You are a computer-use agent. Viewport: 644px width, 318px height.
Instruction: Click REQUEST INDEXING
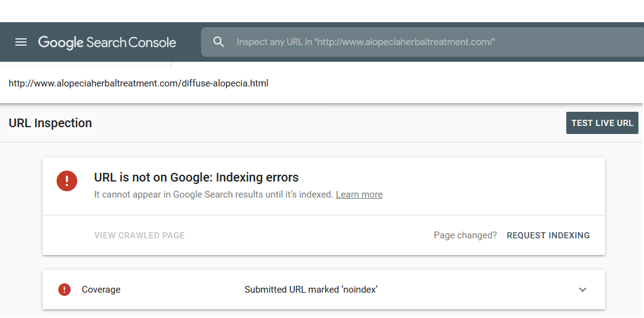coord(548,235)
